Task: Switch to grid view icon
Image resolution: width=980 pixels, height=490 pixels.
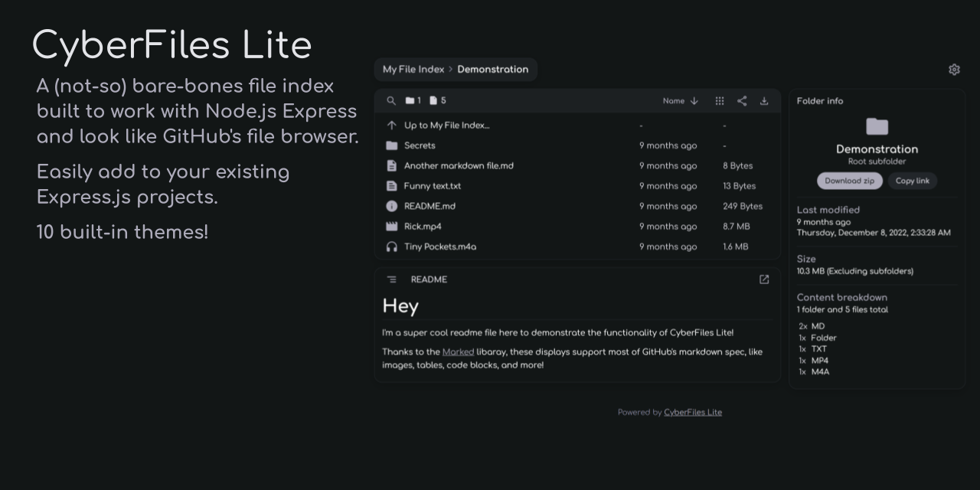Action: (720, 101)
